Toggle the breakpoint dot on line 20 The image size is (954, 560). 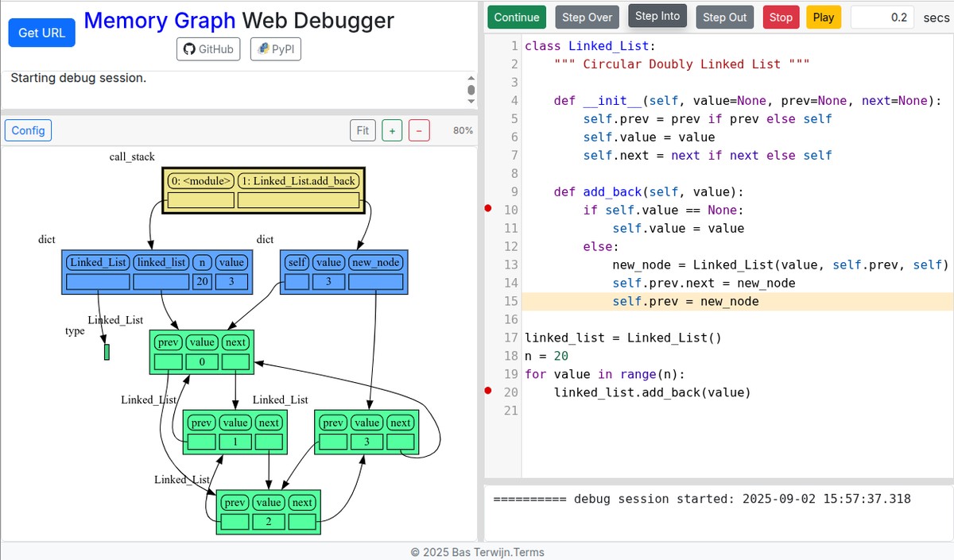click(x=488, y=391)
